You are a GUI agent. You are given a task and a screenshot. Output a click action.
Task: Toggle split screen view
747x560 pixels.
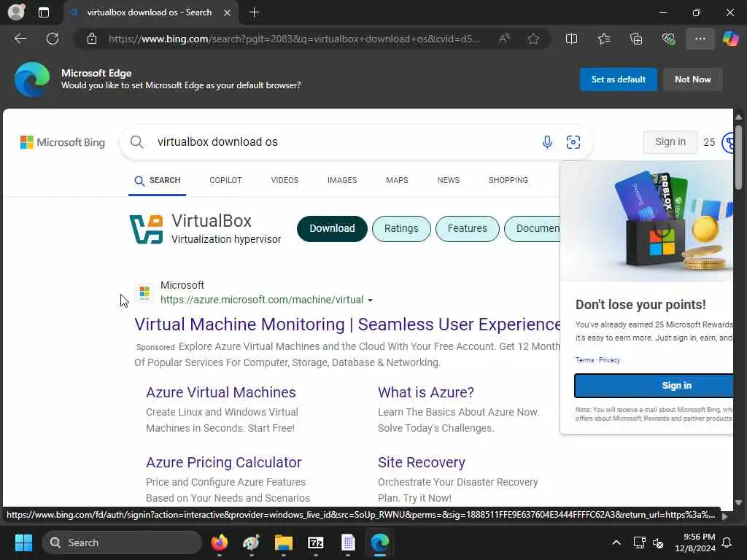coord(571,39)
